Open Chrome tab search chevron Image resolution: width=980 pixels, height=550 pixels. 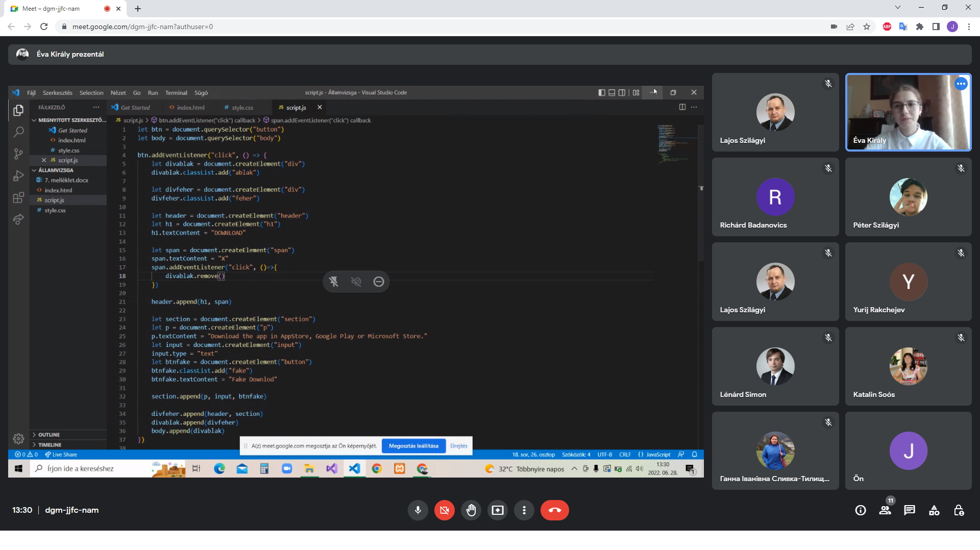click(897, 8)
